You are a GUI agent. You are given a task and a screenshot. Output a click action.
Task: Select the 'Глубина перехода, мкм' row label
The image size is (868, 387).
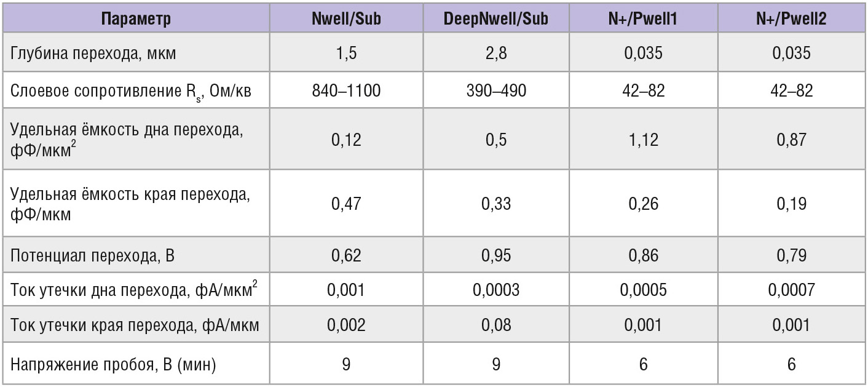click(93, 53)
